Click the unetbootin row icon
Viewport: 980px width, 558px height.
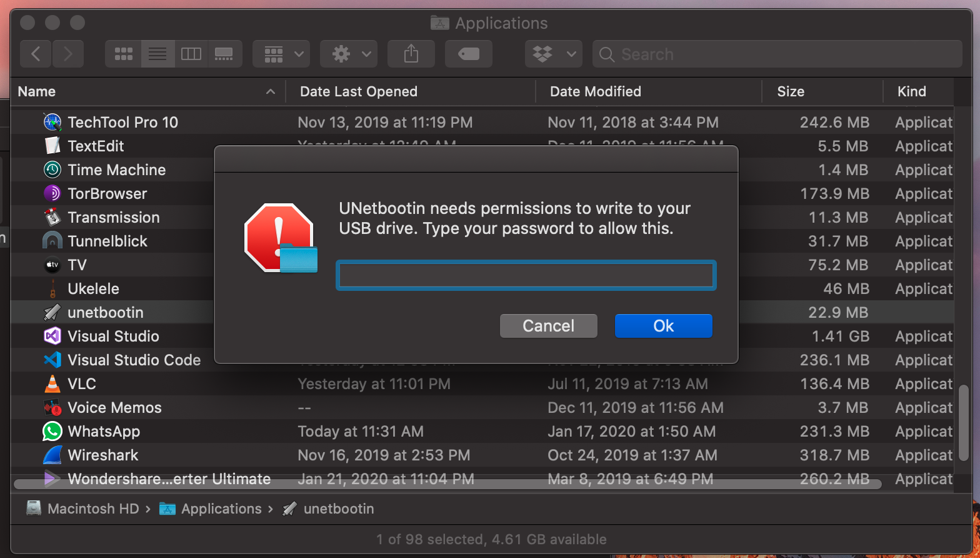point(52,312)
